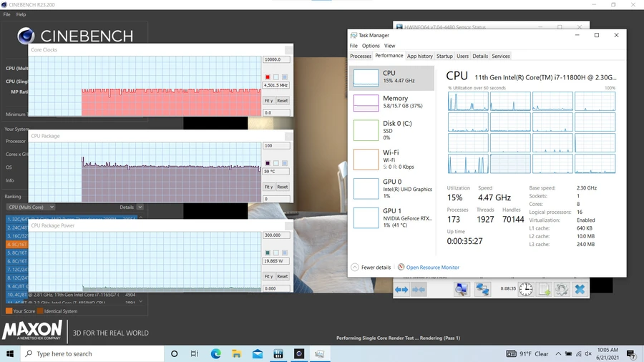Launch Microsoft Edge from taskbar
644x362 pixels.
coord(215,354)
